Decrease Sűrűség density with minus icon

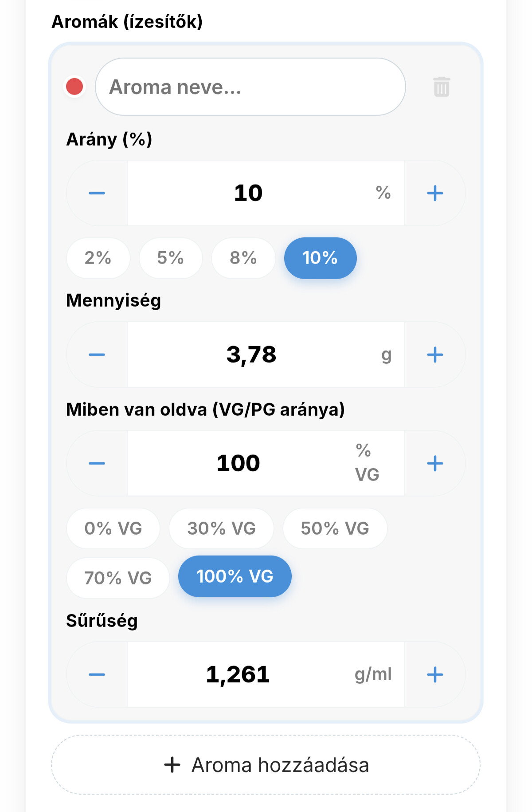97,674
